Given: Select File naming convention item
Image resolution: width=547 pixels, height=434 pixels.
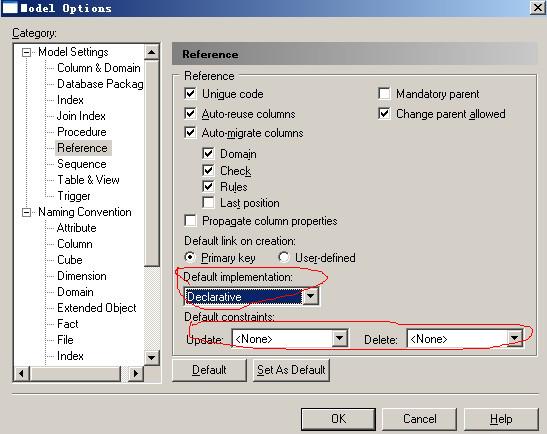Looking at the screenshot, I should [65, 340].
